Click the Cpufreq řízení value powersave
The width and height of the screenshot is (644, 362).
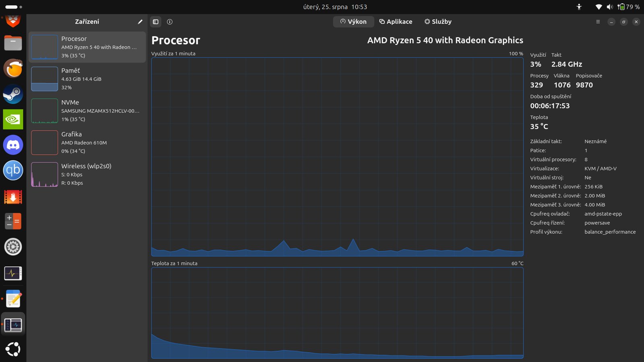(597, 223)
